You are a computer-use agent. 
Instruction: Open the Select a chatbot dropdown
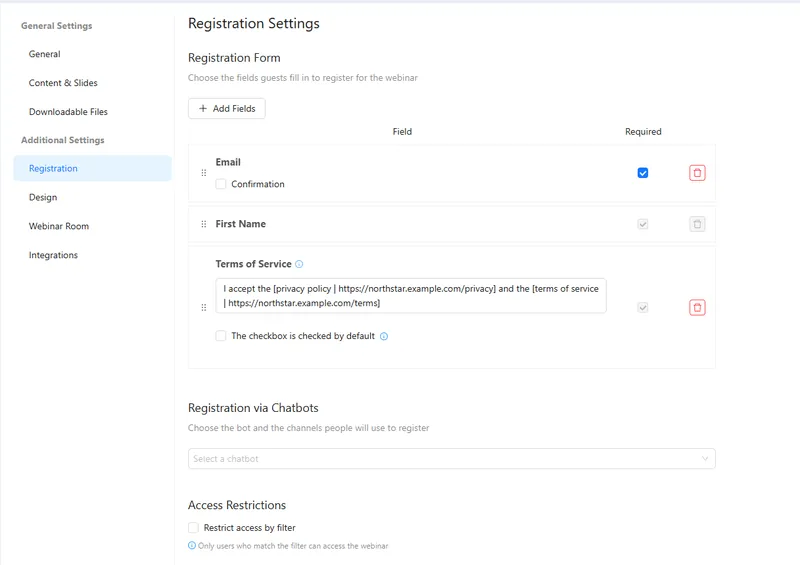pos(452,458)
